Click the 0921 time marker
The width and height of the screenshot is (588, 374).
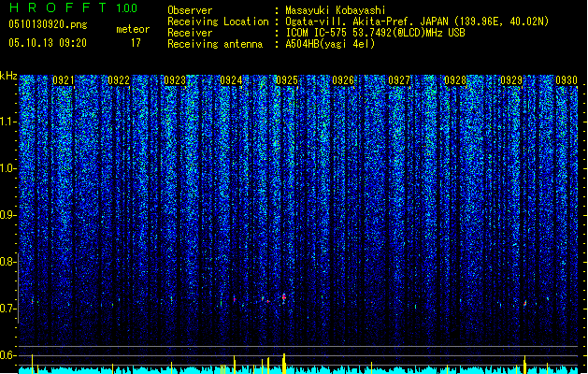63,80
